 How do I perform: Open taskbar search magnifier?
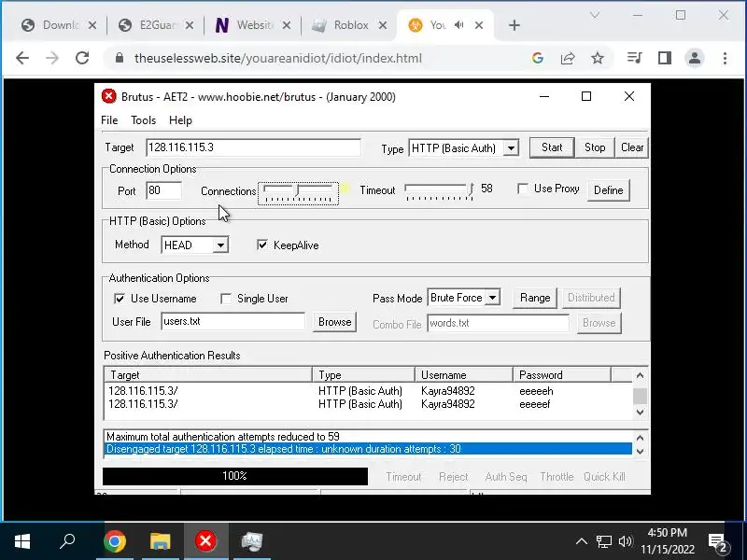67,541
